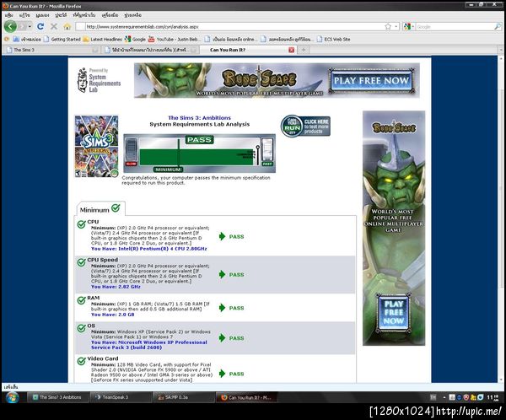Bookmark this page with the star icon

pos(388,26)
